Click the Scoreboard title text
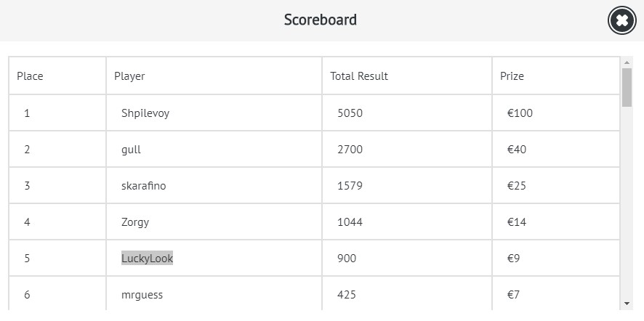 click(321, 20)
